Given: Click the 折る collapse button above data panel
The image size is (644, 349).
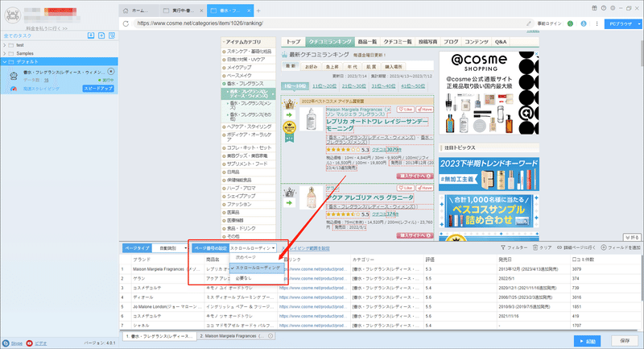Looking at the screenshot, I should click(x=632, y=238).
